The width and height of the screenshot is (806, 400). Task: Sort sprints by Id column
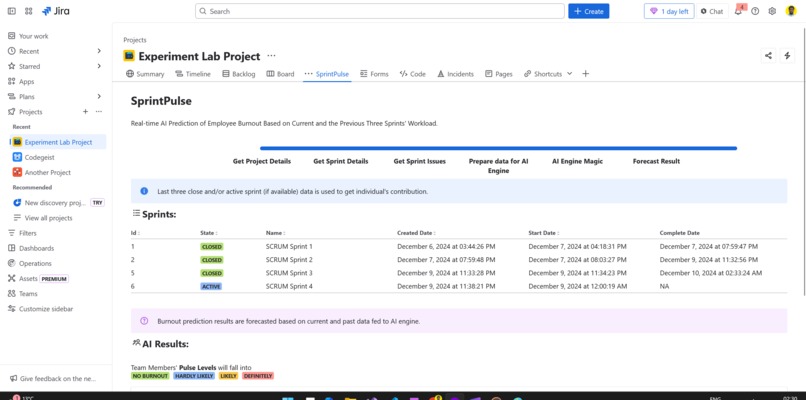(x=135, y=233)
